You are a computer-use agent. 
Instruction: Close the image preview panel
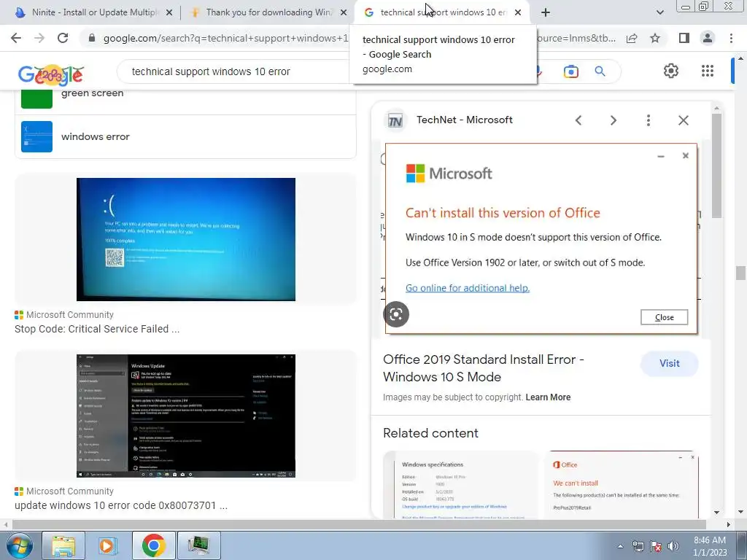tap(684, 120)
